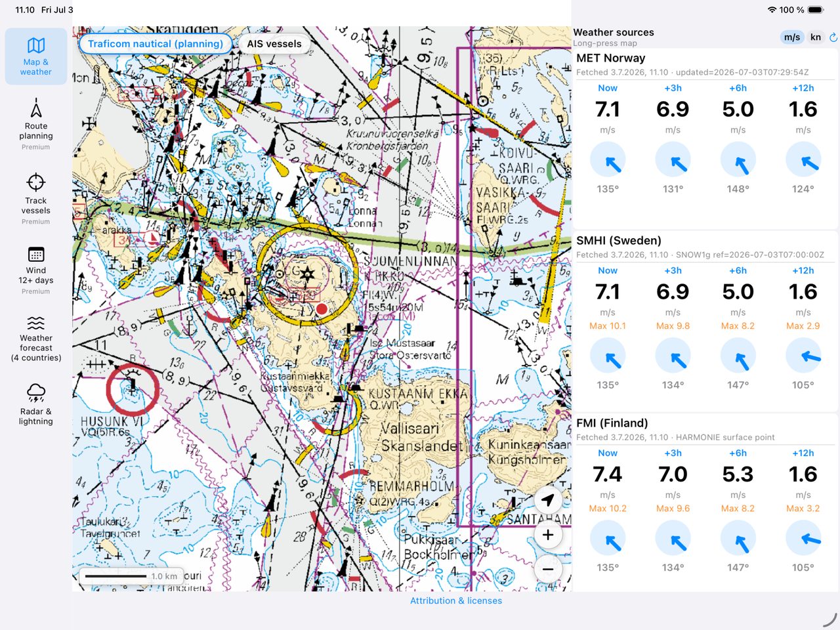Click FMI 5.3 wind at +6h
The image size is (840, 630).
pyautogui.click(x=738, y=474)
